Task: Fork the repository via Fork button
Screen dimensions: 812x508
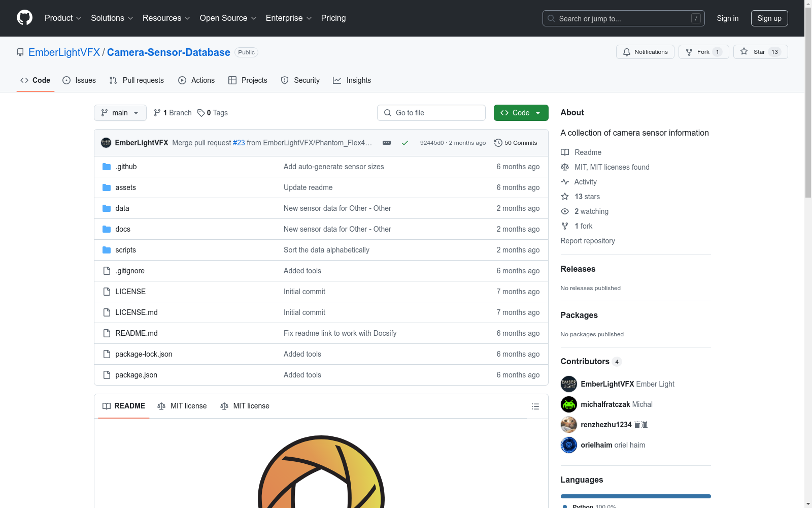Action: (x=703, y=52)
